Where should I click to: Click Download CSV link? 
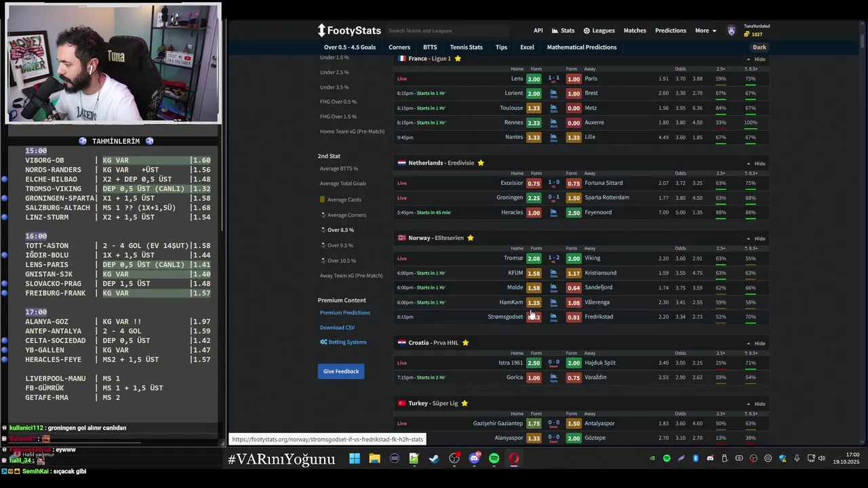337,328
